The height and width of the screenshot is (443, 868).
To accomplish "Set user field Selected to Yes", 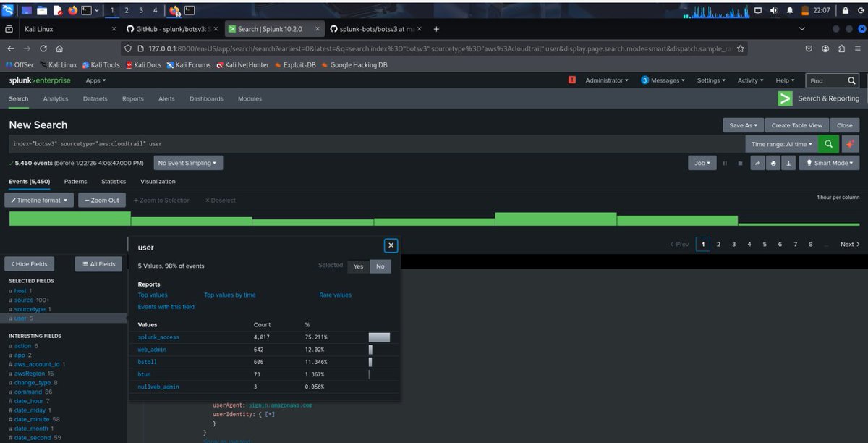I will (359, 266).
